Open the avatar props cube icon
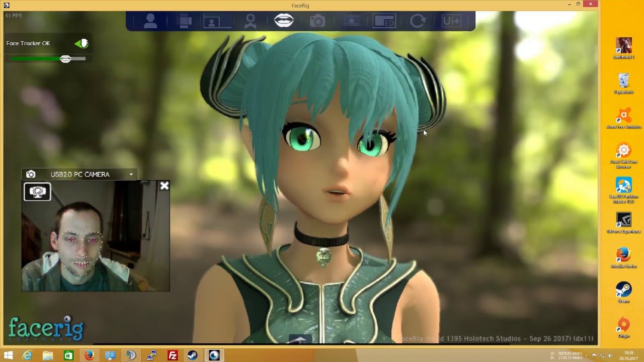The height and width of the screenshot is (362, 644). coord(185,21)
